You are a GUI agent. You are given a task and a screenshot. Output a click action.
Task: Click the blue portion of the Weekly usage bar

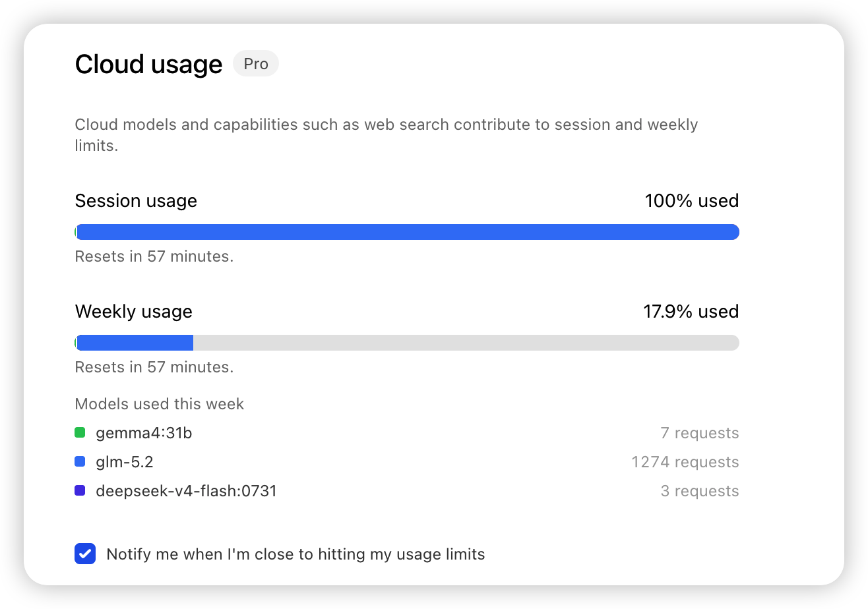point(135,343)
